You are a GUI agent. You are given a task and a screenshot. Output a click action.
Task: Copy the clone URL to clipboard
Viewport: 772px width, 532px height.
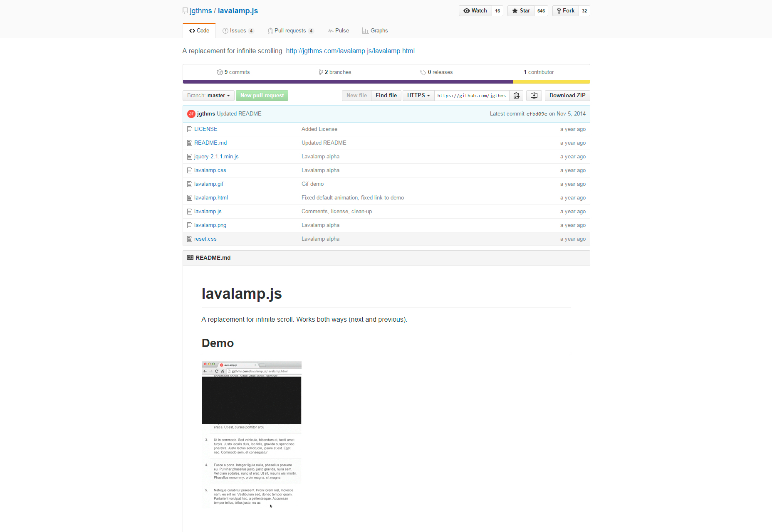pos(516,96)
